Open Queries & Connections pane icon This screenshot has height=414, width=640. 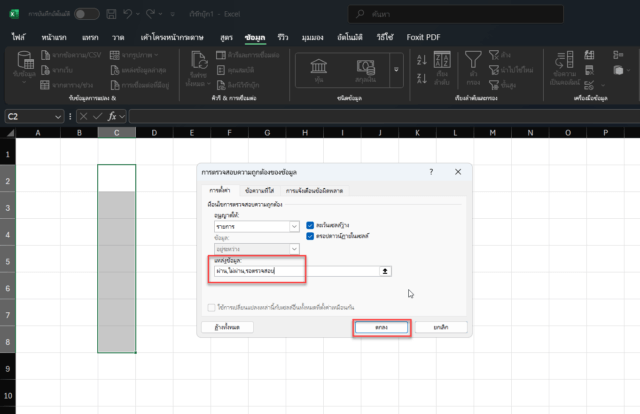221,55
